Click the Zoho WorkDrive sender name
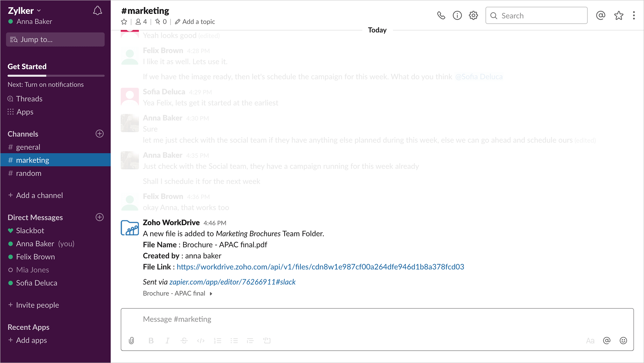Viewport: 644px width, 363px height. tap(171, 223)
